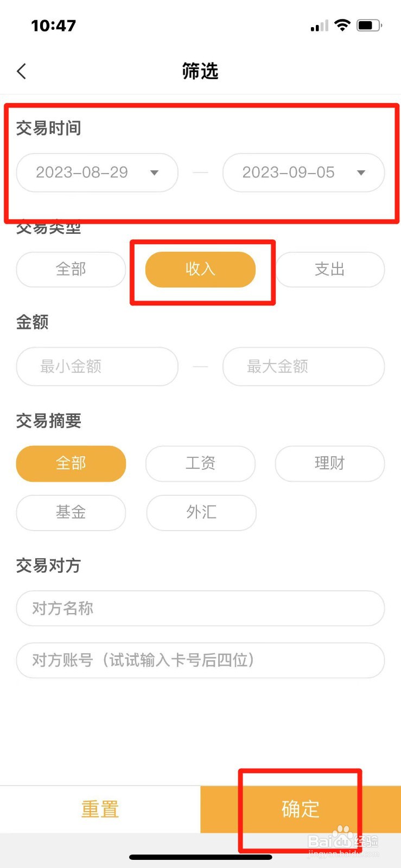Open start date dropdown arrow for 2023-08-29

(x=154, y=173)
